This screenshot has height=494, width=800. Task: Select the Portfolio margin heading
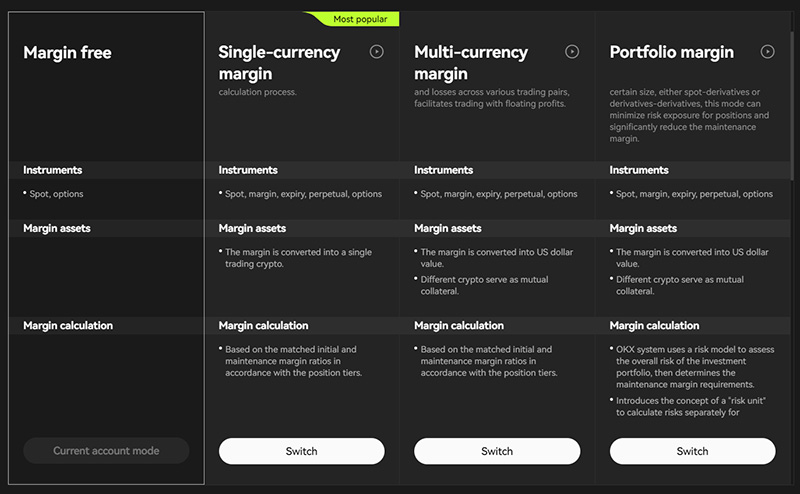click(671, 53)
